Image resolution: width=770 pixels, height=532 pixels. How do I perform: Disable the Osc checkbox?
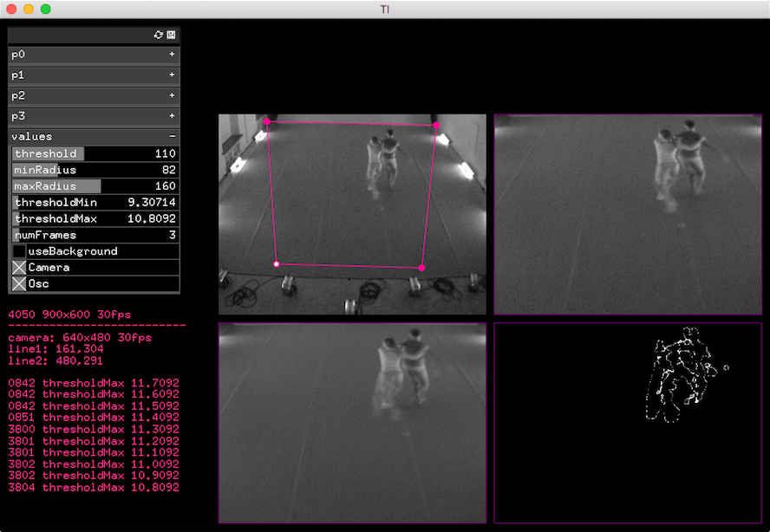19,284
